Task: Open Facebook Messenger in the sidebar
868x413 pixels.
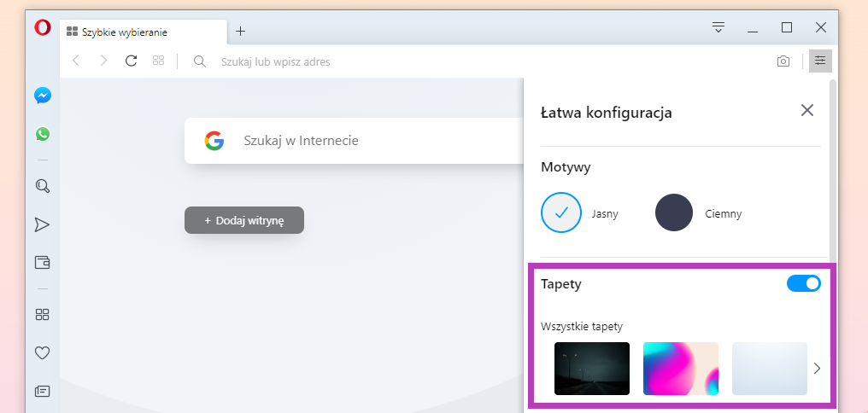Action: pos(43,96)
